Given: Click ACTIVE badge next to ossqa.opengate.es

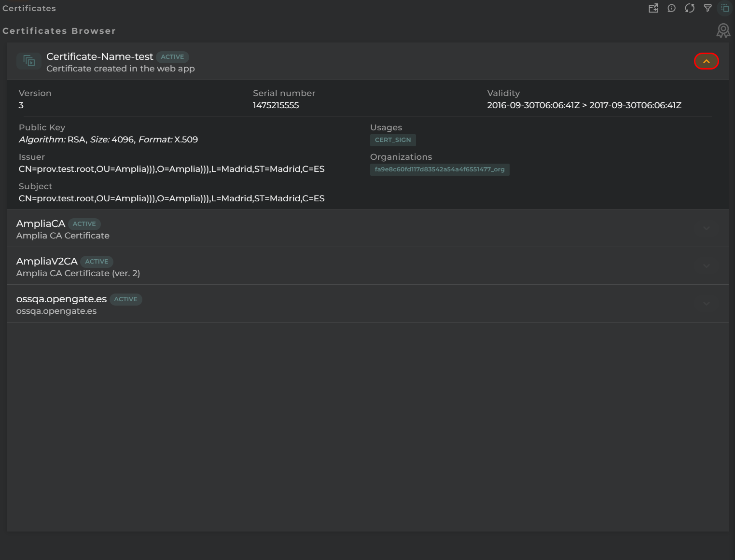Looking at the screenshot, I should tap(125, 299).
